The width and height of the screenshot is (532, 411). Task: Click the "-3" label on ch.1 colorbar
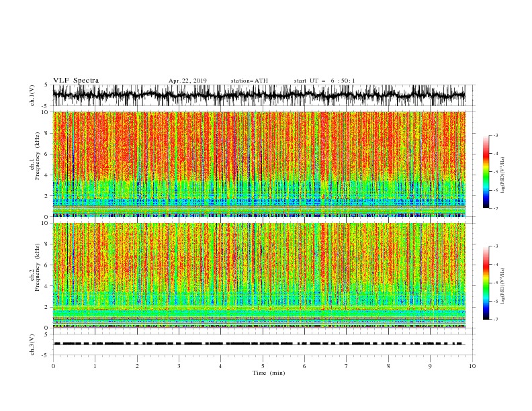495,135
